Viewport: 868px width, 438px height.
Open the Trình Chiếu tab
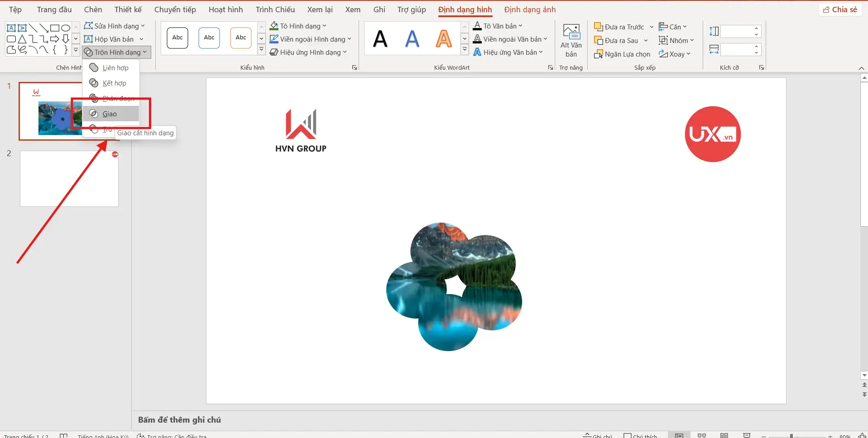[275, 10]
